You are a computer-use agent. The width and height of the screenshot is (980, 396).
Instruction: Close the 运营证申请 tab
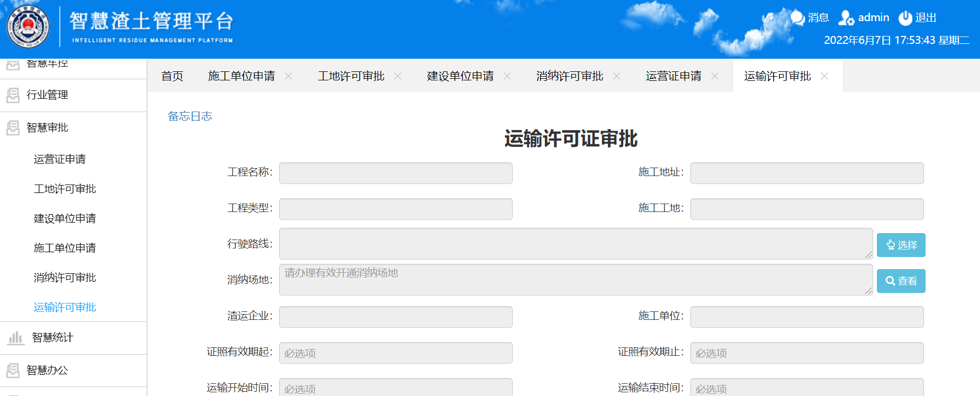pyautogui.click(x=715, y=76)
